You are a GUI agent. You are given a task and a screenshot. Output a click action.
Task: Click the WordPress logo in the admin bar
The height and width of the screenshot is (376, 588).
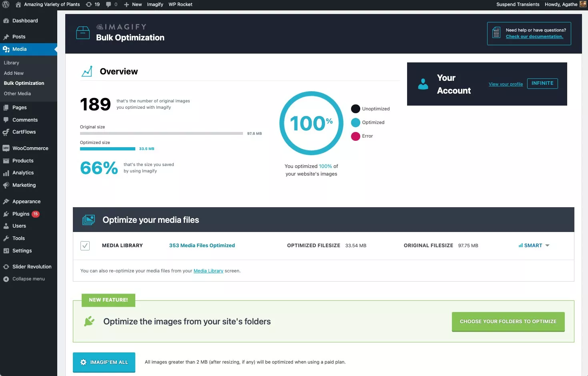point(6,4)
